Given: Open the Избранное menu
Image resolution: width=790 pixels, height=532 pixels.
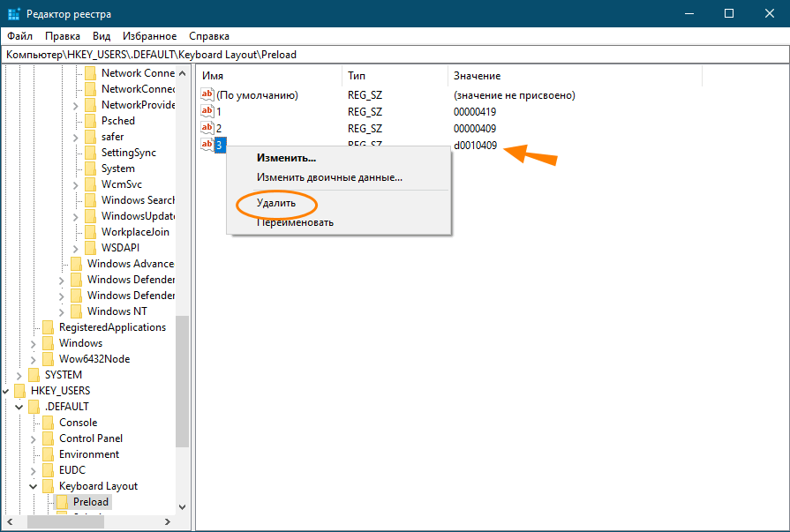Looking at the screenshot, I should click(150, 36).
